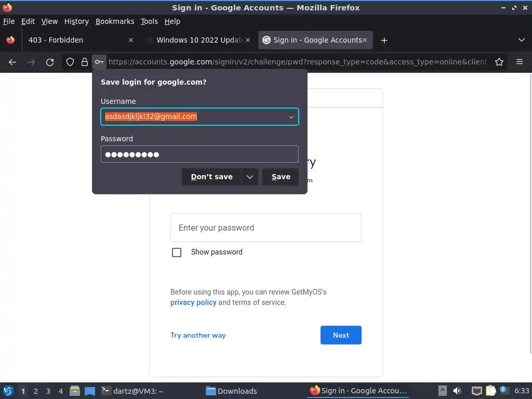Viewport: 532px width, 399px height.
Task: Show site security padlock info
Action: coord(85,62)
